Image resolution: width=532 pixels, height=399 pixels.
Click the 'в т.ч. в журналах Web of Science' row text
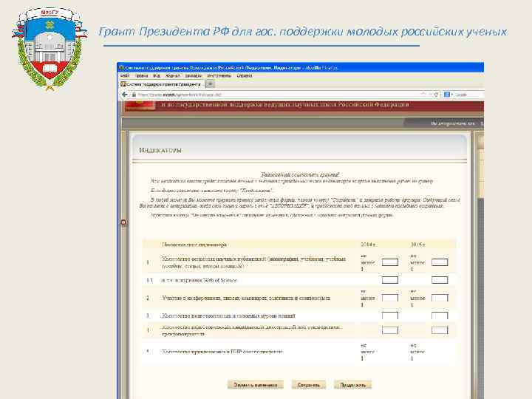199,280
